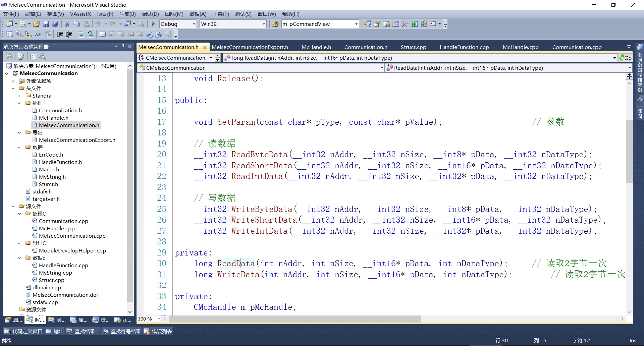Click the editor horizontal scrollbar thumb
Image resolution: width=644 pixels, height=346 pixels.
pyautogui.click(x=295, y=319)
